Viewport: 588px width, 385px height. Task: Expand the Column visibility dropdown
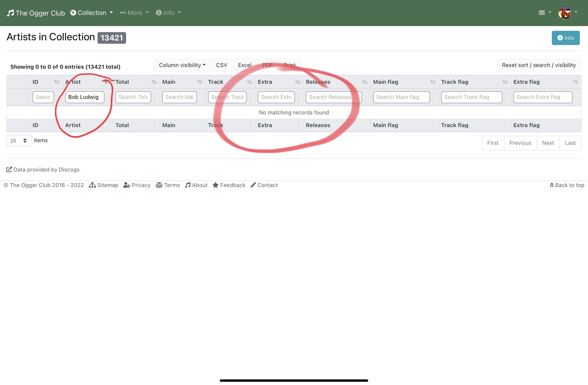coord(182,65)
